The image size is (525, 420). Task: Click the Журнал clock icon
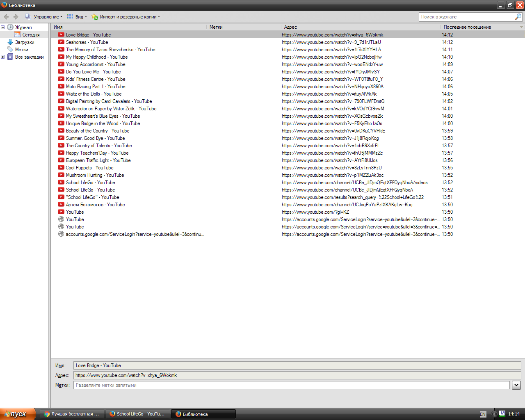[x=10, y=27]
